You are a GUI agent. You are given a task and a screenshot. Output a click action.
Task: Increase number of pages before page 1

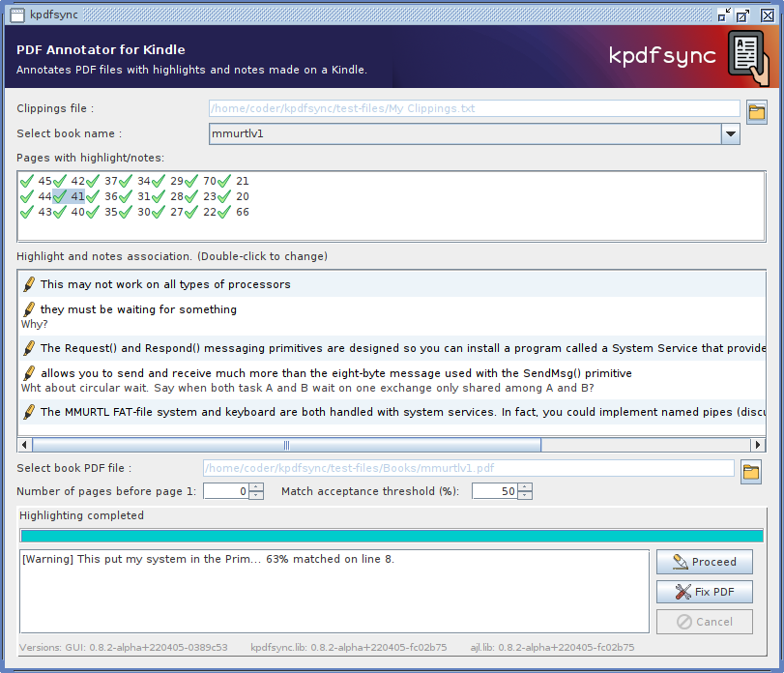point(256,487)
